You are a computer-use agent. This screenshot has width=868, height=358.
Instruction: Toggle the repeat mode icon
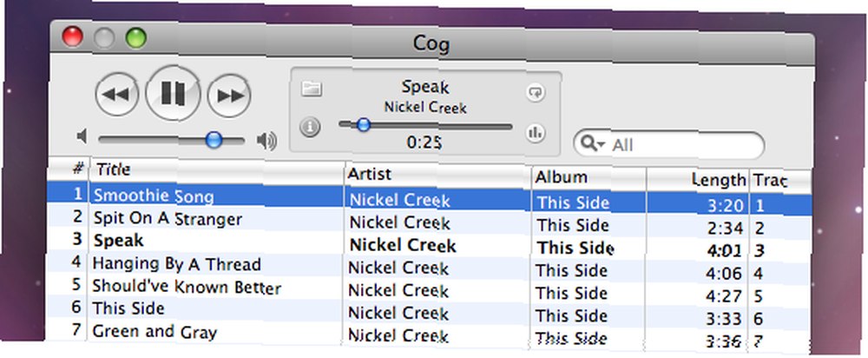[x=536, y=92]
